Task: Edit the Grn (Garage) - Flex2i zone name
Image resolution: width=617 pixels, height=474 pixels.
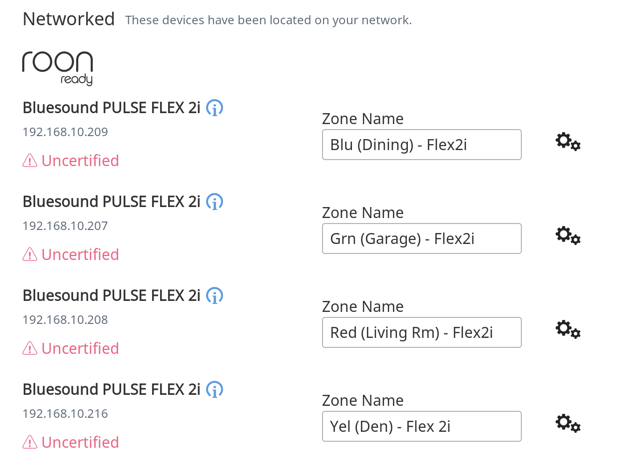Action: 422,239
